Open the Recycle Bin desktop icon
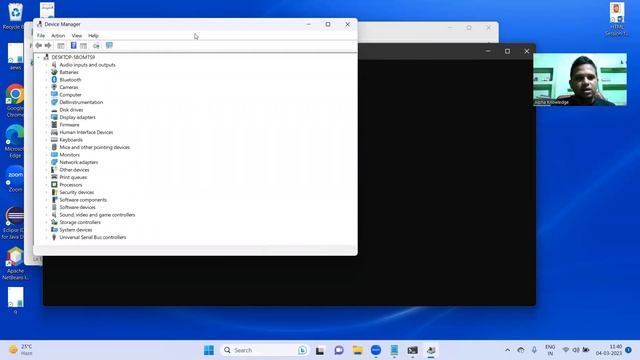The image size is (640, 360). point(15,16)
